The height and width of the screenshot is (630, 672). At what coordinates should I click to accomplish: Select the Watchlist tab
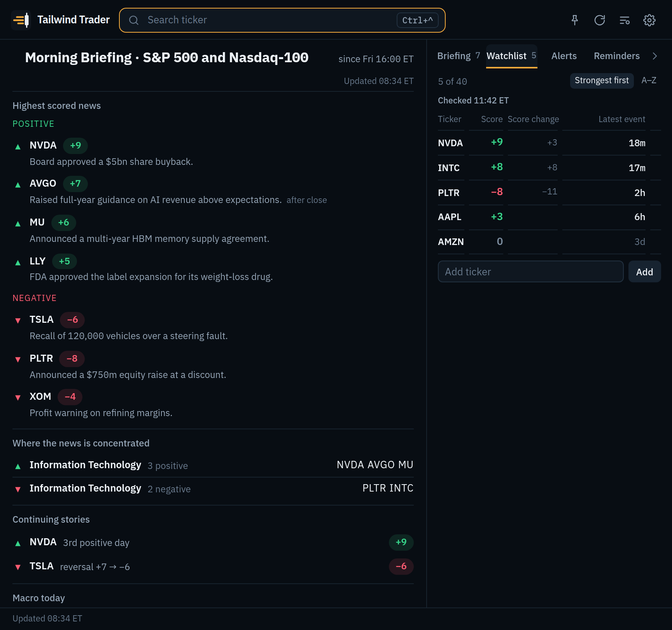tap(512, 56)
